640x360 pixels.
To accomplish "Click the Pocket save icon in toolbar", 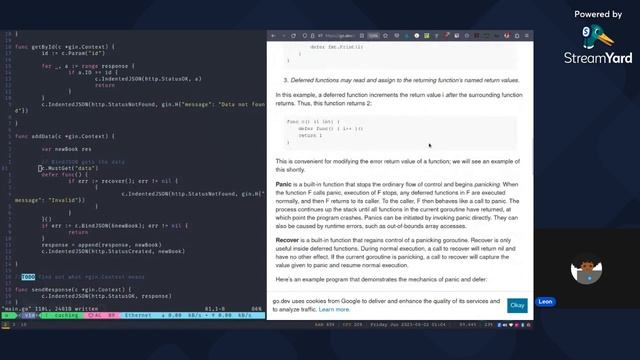I will click(396, 36).
